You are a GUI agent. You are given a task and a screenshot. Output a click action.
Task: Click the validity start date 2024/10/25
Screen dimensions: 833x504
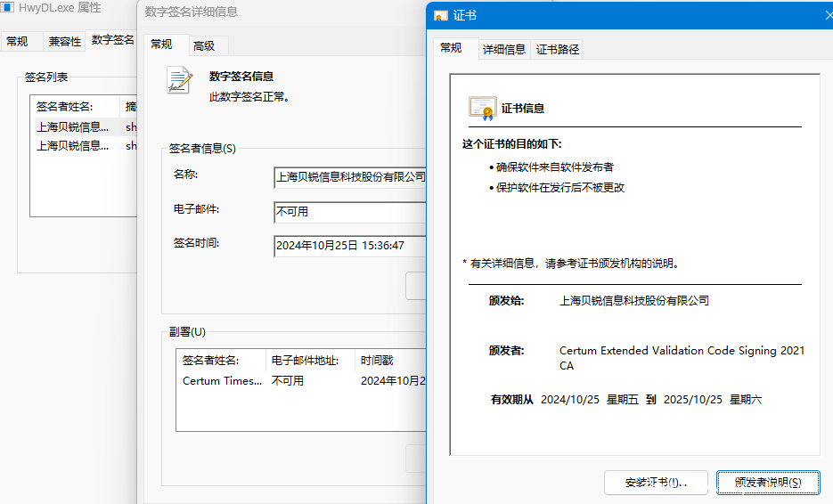(570, 400)
